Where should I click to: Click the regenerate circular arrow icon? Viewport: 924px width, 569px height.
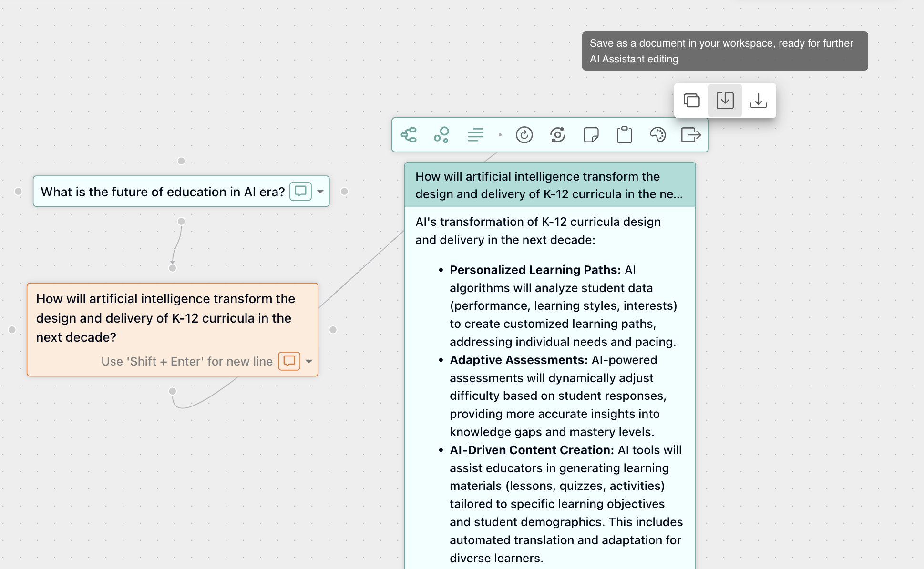point(524,135)
